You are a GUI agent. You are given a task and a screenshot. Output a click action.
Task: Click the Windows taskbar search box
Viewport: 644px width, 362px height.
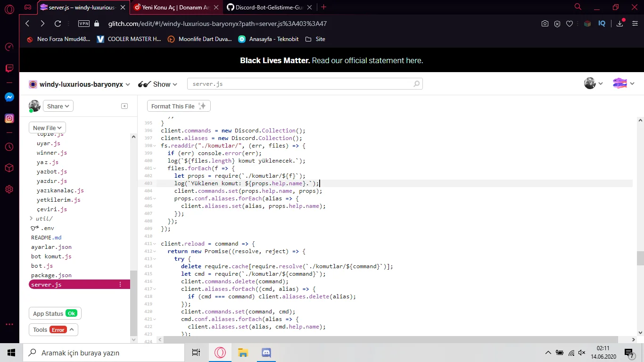click(x=104, y=353)
